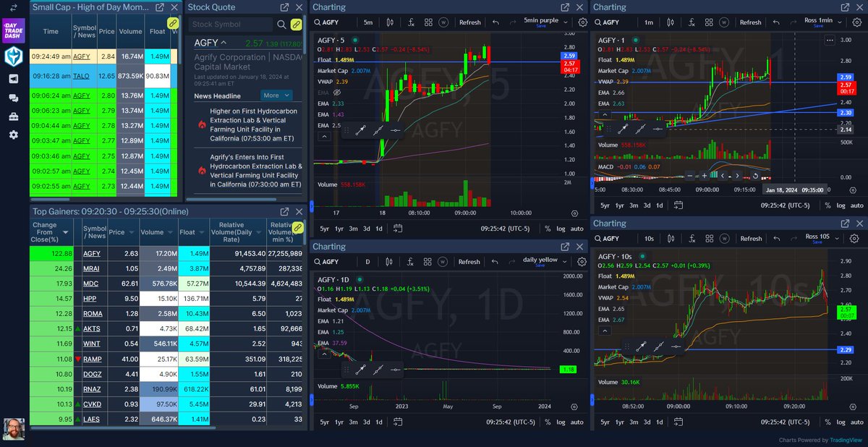The width and height of the screenshot is (868, 447).
Task: Open the More dropdown in News Headline
Action: tap(277, 95)
